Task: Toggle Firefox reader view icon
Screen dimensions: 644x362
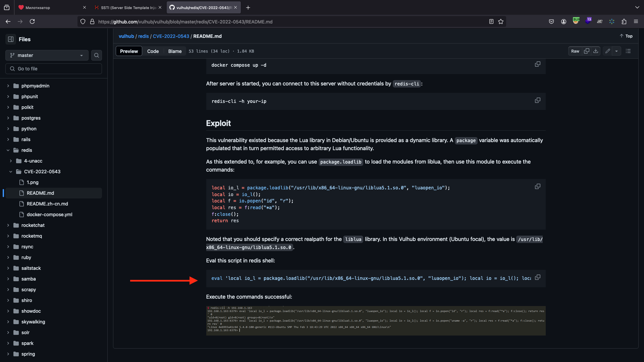Action: coord(491,21)
